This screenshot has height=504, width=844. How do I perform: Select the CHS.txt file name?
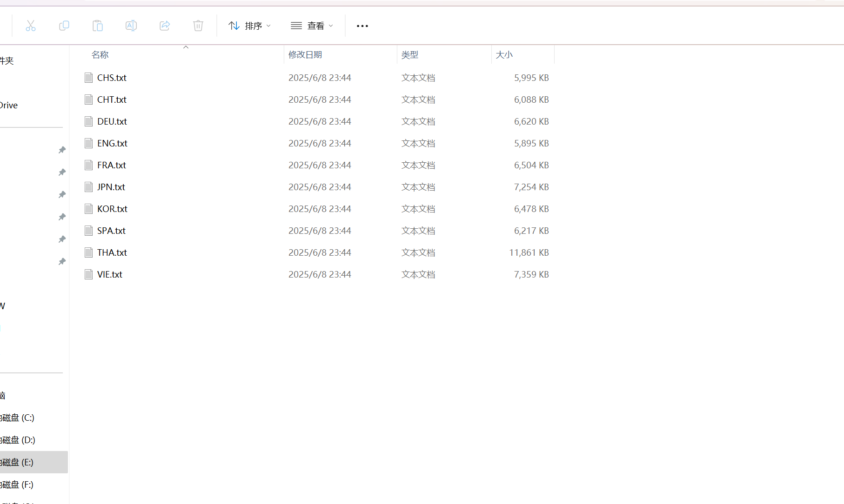(x=112, y=78)
